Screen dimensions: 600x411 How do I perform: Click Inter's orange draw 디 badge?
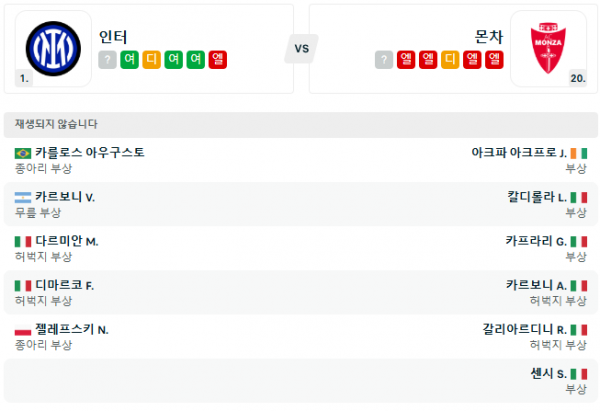pyautogui.click(x=151, y=60)
